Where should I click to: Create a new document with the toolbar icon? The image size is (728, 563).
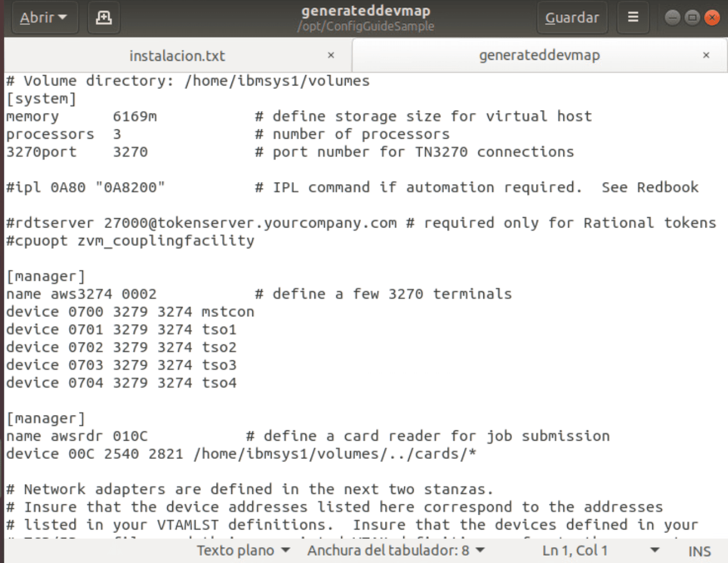pyautogui.click(x=104, y=18)
